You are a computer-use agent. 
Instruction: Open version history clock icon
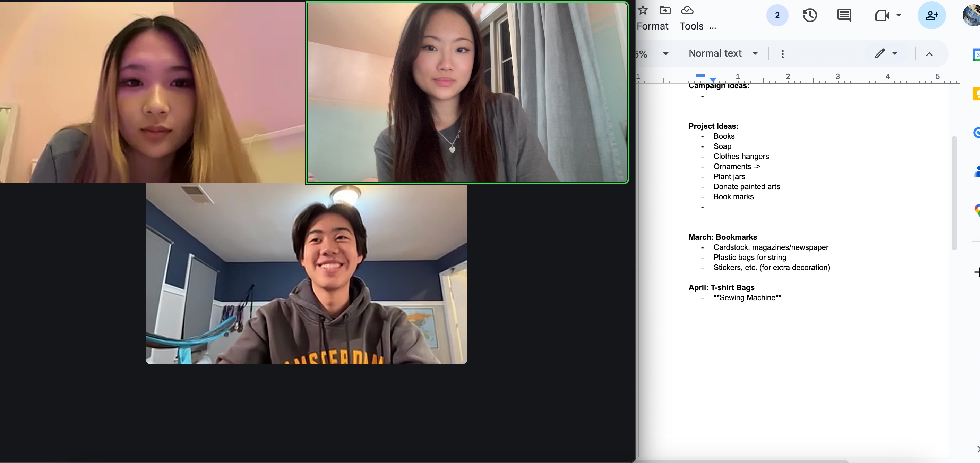[x=810, y=15]
